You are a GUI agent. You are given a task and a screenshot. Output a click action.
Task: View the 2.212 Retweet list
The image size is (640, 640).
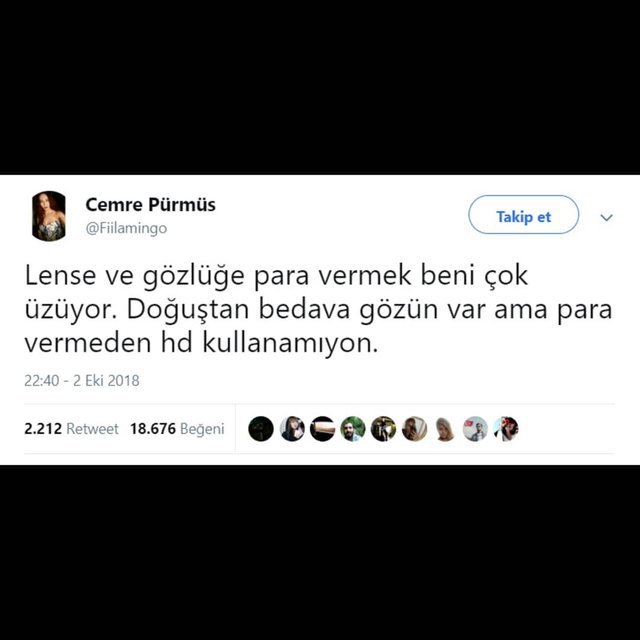pyautogui.click(x=71, y=429)
